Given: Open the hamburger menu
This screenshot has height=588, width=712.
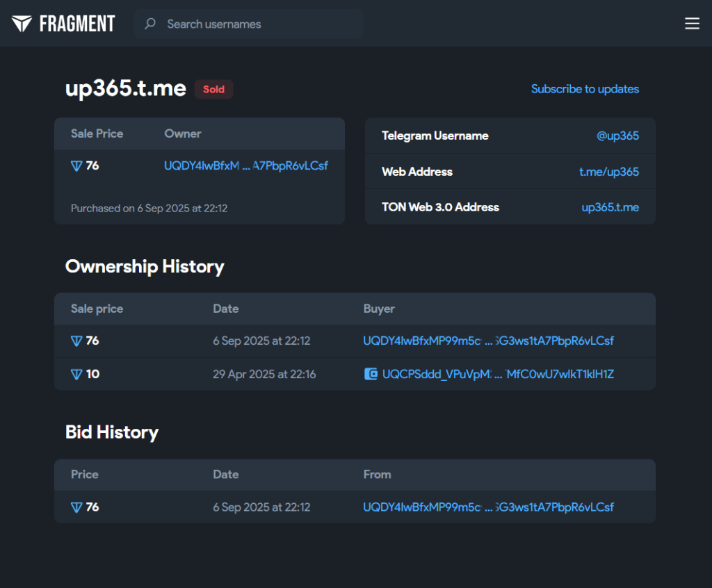Looking at the screenshot, I should pos(692,24).
